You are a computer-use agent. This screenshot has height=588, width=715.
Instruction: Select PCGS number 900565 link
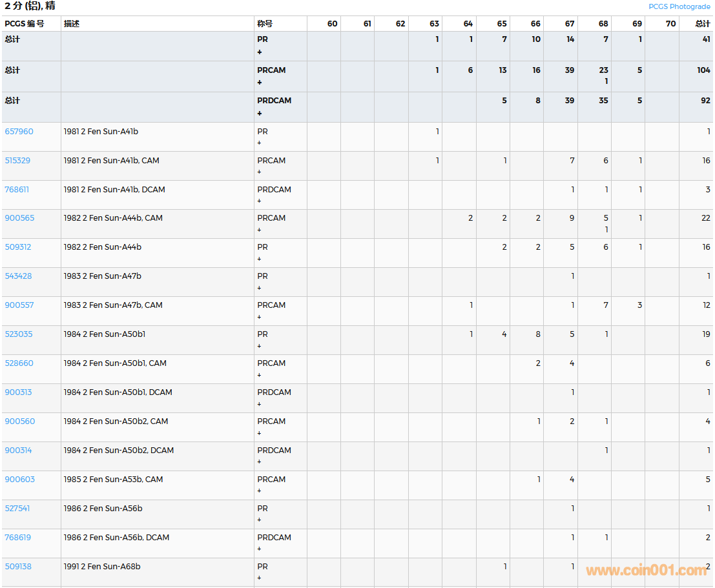pos(19,218)
